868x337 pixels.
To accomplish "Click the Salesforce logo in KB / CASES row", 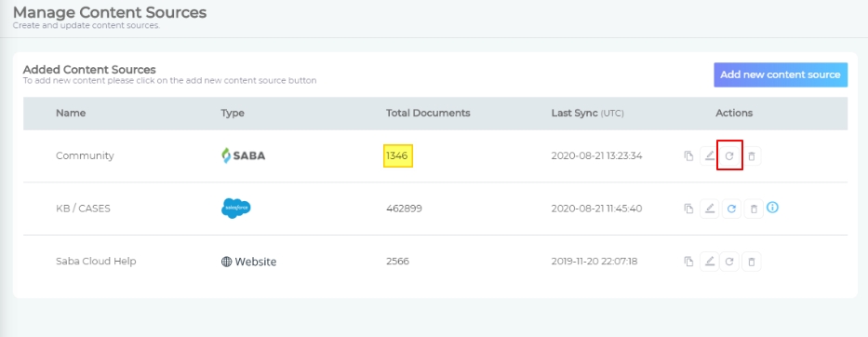I will pyautogui.click(x=235, y=209).
